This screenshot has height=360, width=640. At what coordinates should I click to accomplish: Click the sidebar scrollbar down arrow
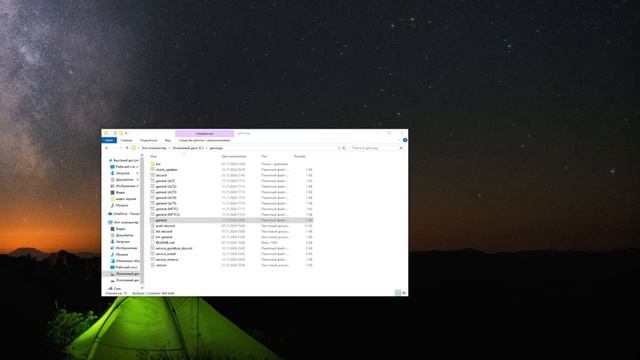(x=142, y=288)
